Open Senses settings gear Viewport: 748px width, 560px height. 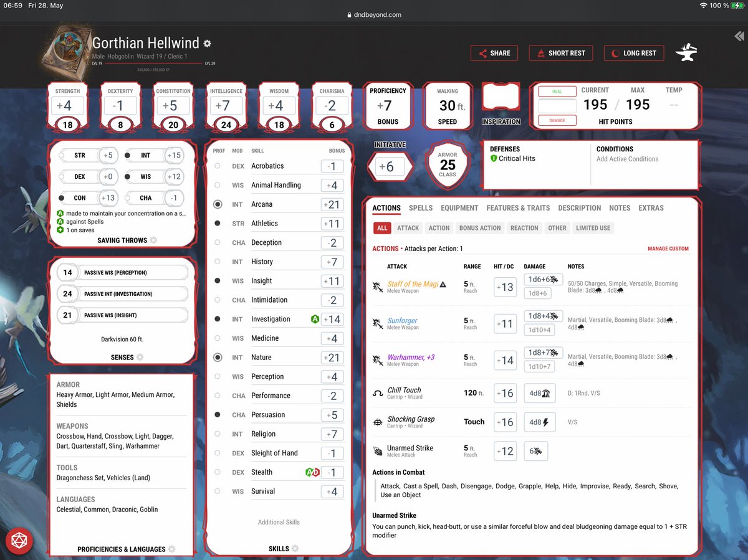point(140,358)
